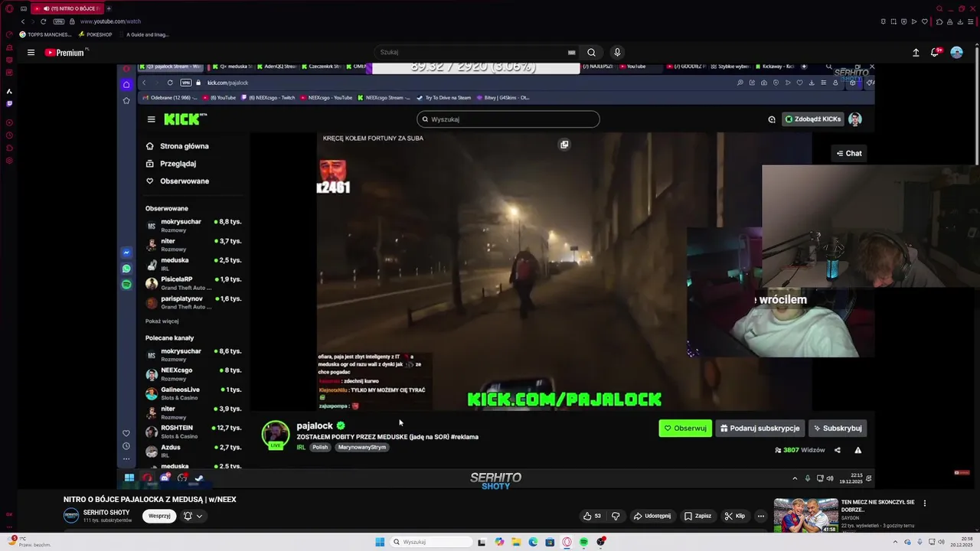Select the NITRO O BÓJCE browser tab

point(67,8)
